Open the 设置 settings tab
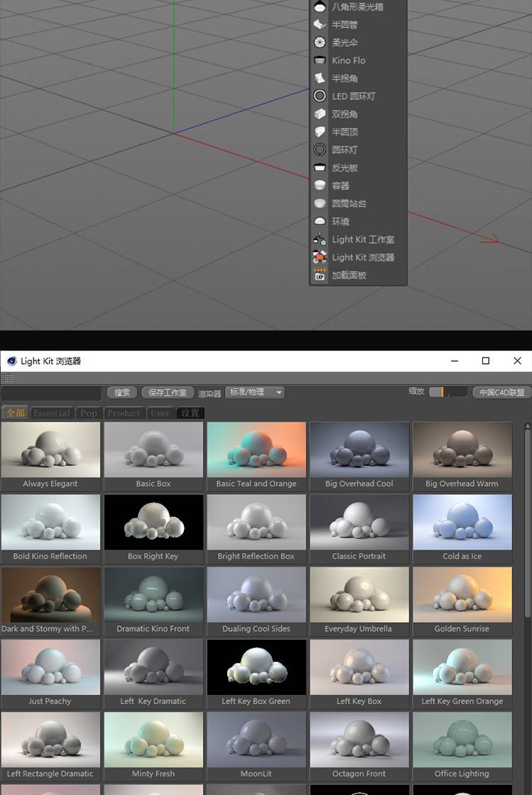 click(190, 413)
